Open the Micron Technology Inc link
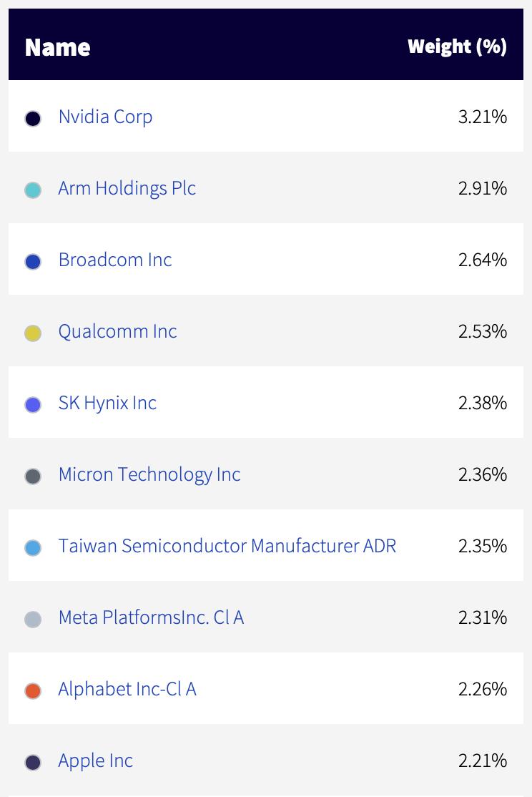 point(149,475)
